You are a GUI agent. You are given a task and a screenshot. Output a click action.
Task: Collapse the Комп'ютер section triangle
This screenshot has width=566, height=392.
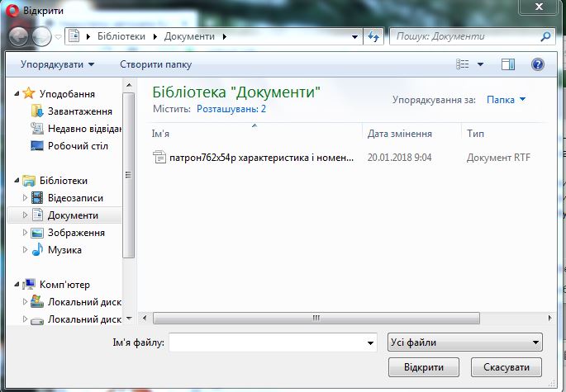pyautogui.click(x=17, y=284)
